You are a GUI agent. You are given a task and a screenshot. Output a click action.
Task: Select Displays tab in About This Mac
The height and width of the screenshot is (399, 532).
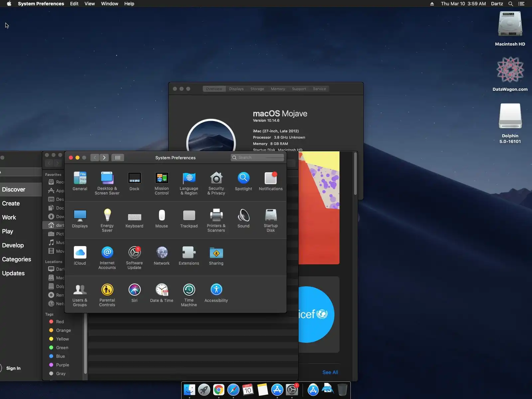point(236,89)
